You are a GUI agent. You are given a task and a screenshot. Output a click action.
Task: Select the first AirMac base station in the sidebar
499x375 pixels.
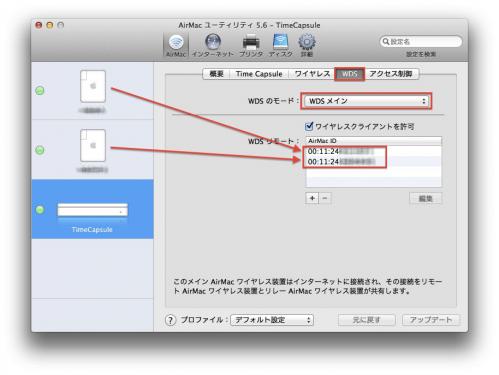click(x=93, y=90)
